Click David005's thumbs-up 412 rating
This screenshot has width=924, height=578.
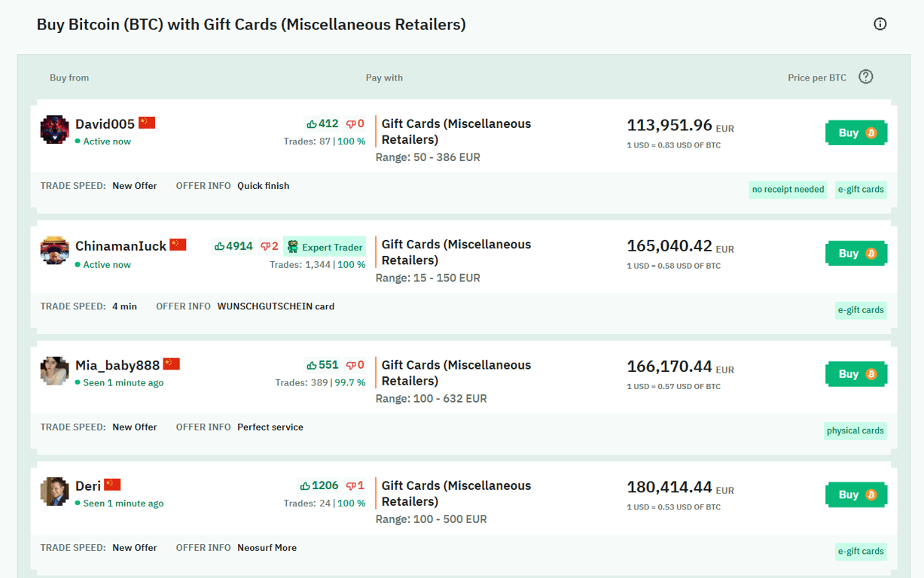pos(322,123)
